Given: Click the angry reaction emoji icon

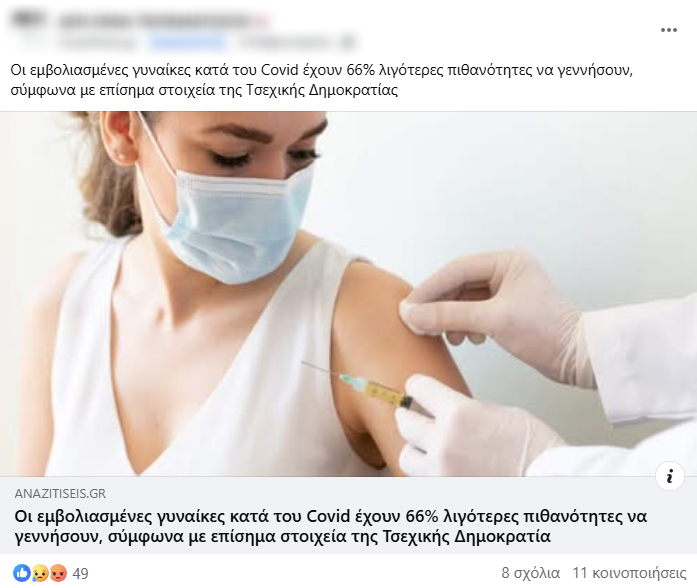Looking at the screenshot, I should [x=58, y=573].
